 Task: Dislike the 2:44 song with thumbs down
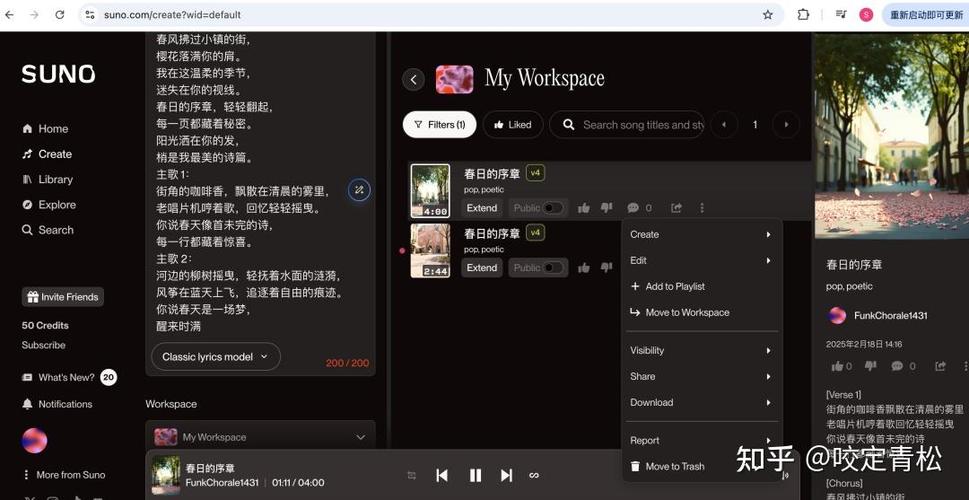pos(607,268)
